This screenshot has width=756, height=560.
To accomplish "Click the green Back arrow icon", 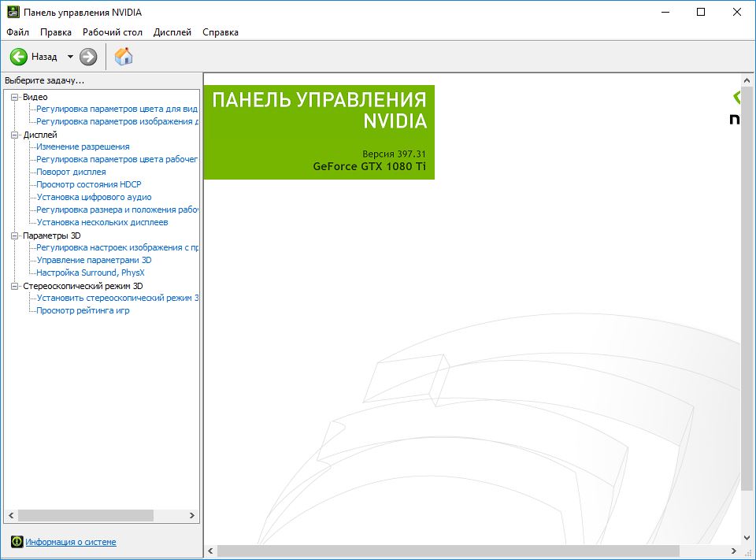I will 19,57.
